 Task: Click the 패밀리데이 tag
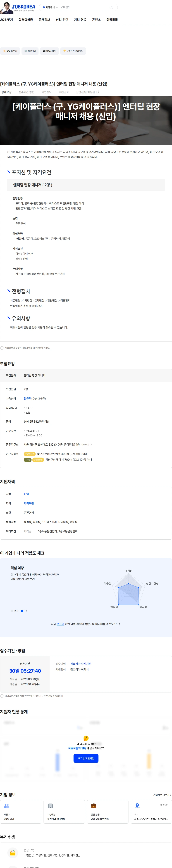point(49,51)
